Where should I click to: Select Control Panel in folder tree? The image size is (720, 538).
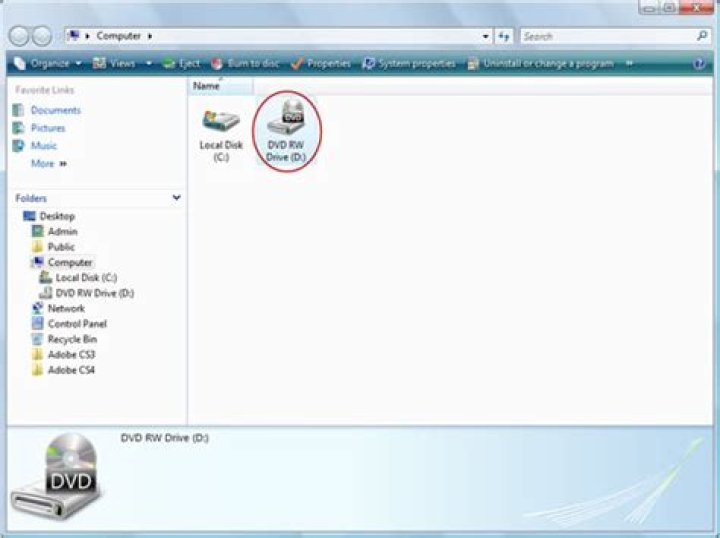coord(76,324)
